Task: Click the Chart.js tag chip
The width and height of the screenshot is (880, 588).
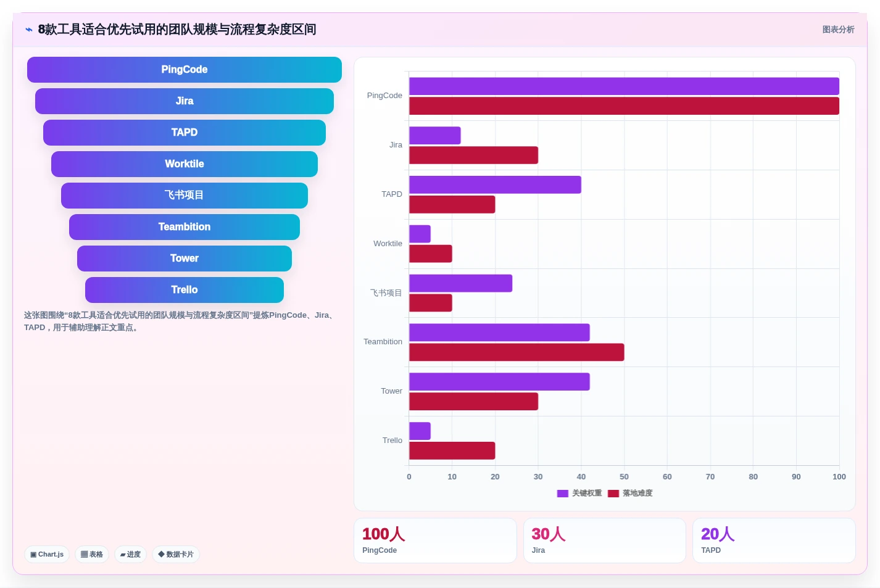Action: 47,554
